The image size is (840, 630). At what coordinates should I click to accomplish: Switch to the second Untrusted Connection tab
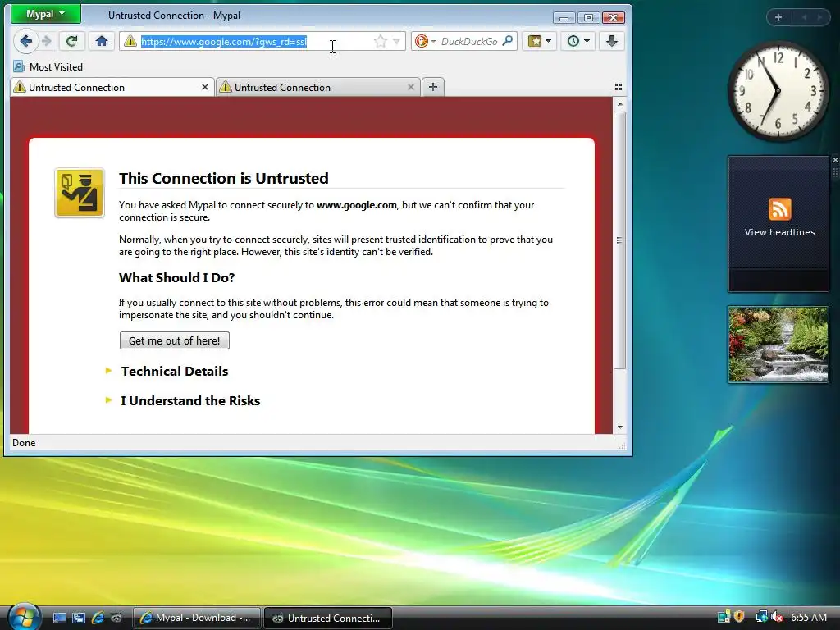[319, 87]
